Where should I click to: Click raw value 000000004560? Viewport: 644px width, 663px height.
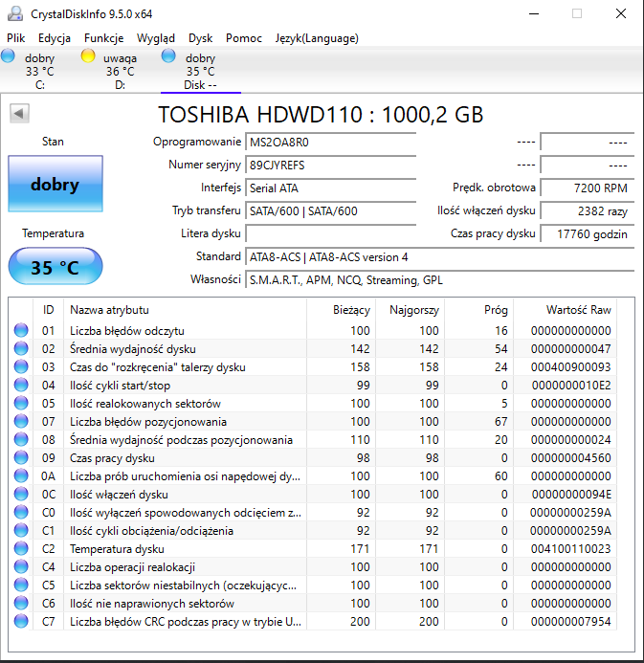coord(571,458)
